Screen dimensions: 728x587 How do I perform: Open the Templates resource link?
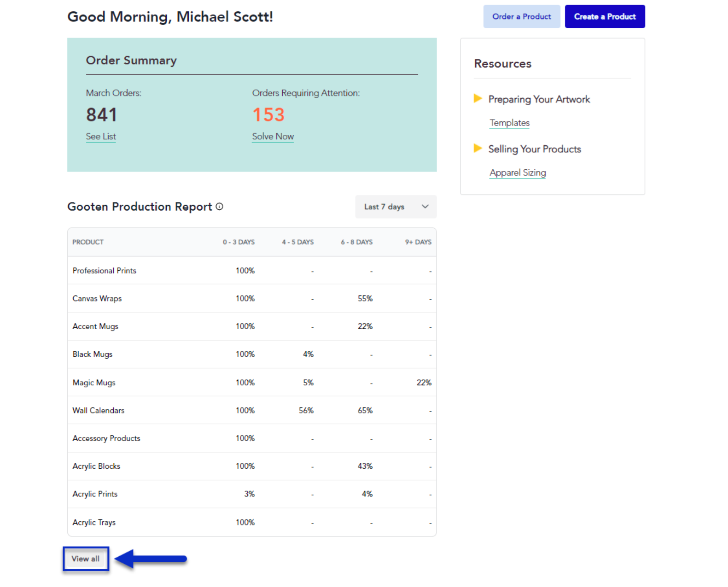(x=509, y=123)
